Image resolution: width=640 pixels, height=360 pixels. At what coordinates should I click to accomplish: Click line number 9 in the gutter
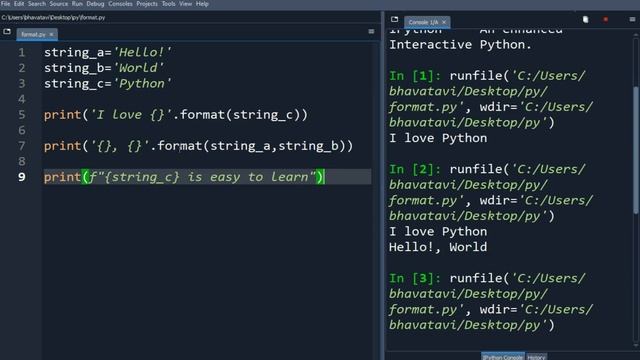tap(22, 177)
